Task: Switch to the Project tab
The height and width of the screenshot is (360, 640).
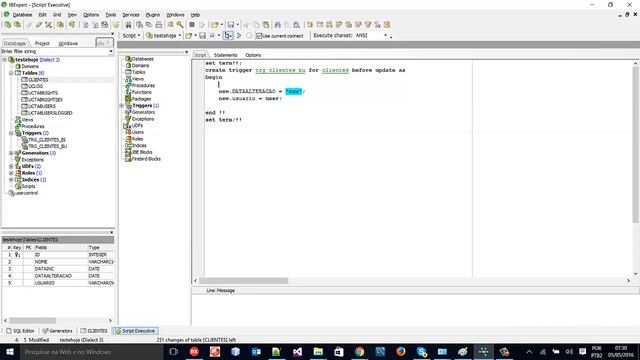Action: click(x=42, y=43)
